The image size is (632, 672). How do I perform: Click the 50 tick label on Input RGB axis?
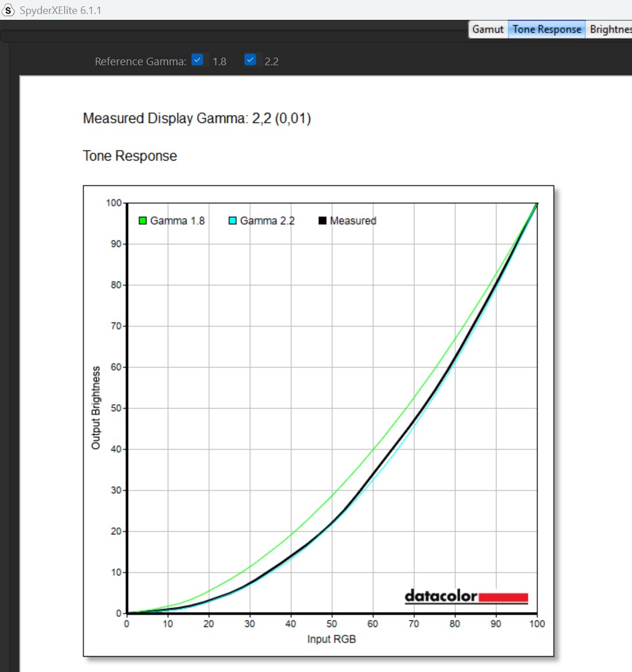(x=331, y=624)
